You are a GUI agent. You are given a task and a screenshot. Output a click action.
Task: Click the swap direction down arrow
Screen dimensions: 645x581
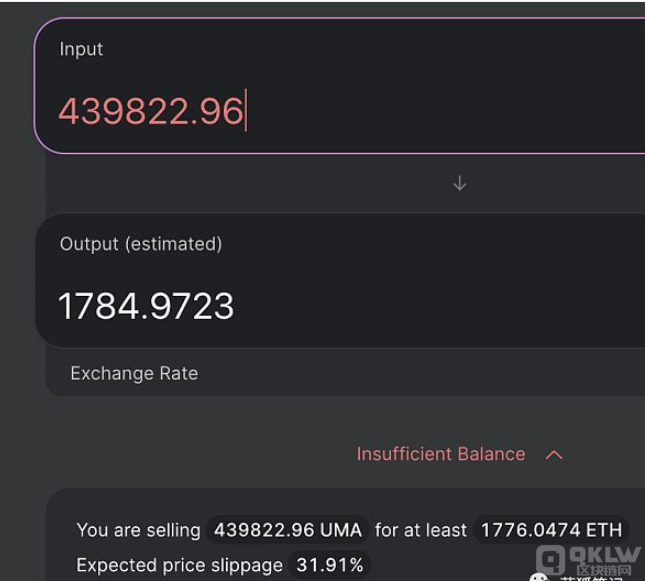(459, 183)
